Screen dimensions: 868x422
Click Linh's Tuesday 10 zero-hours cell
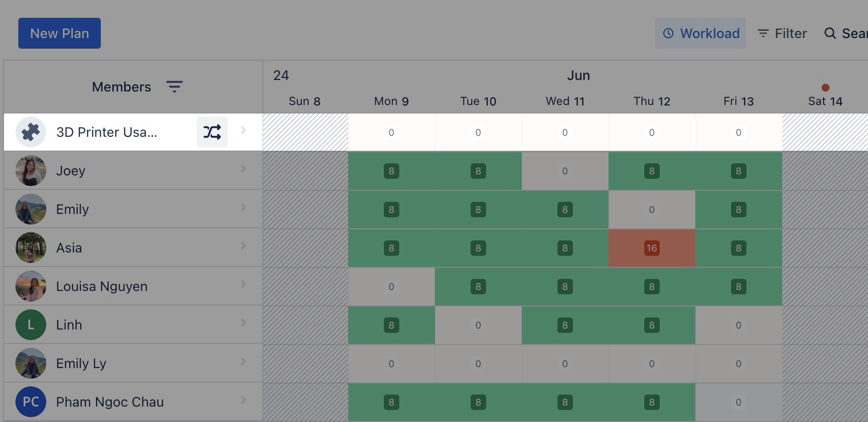[x=478, y=325]
